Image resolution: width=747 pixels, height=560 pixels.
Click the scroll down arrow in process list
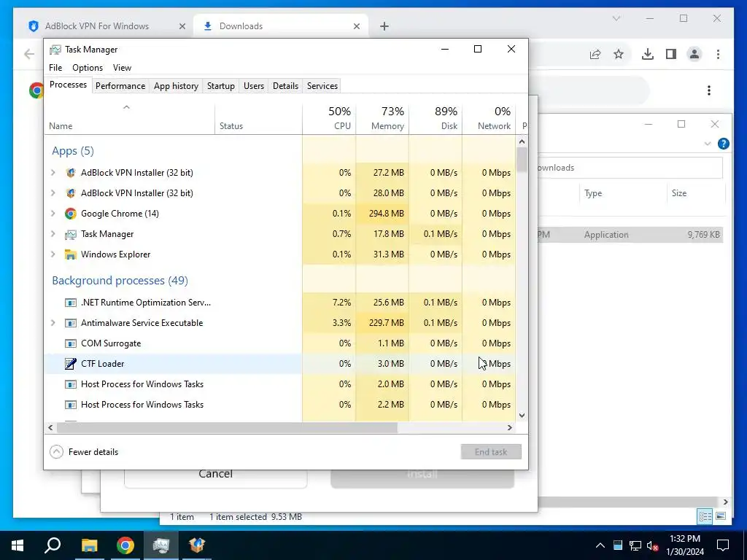pos(522,415)
